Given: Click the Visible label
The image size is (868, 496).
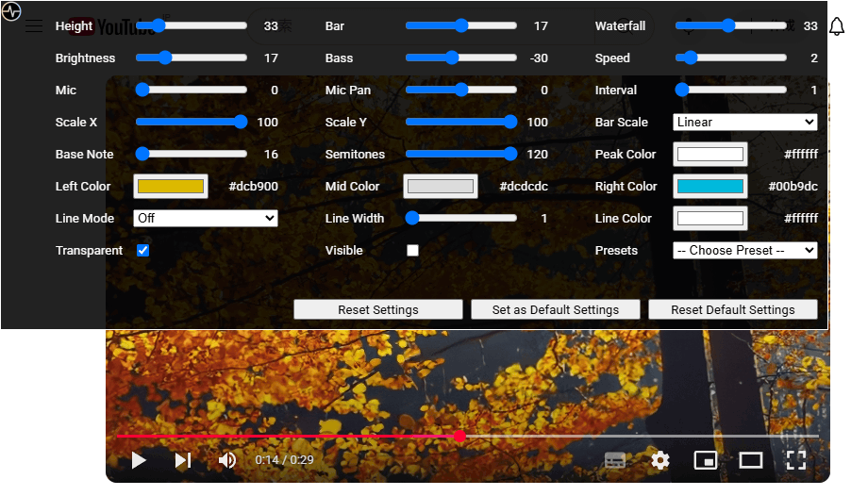Looking at the screenshot, I should [343, 251].
